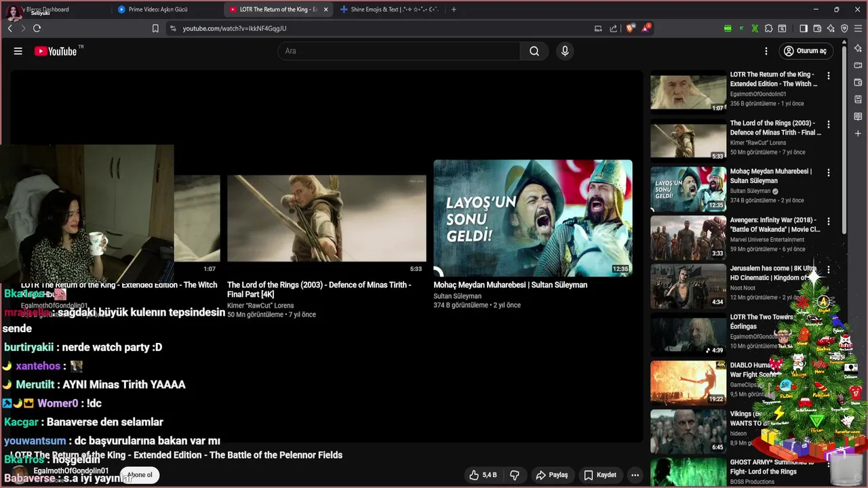Open end-screen thumbnail Defence of Minas Tirith

coord(326,218)
